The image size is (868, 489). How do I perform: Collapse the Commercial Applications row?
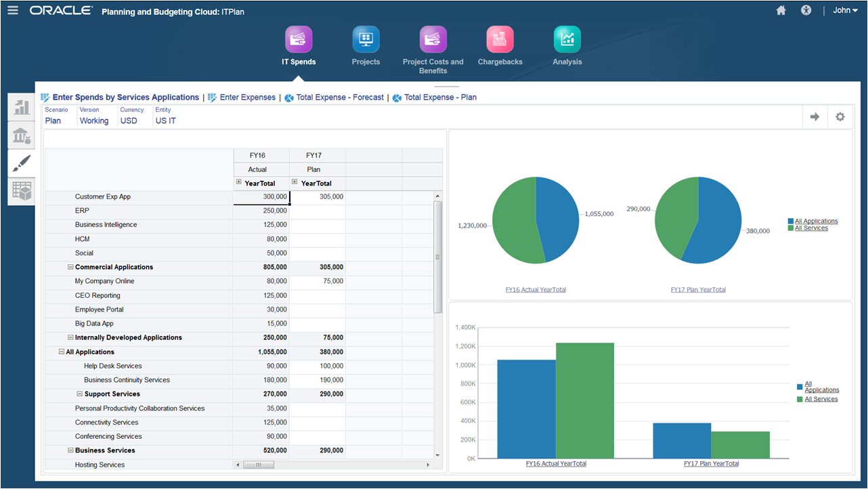pos(70,268)
